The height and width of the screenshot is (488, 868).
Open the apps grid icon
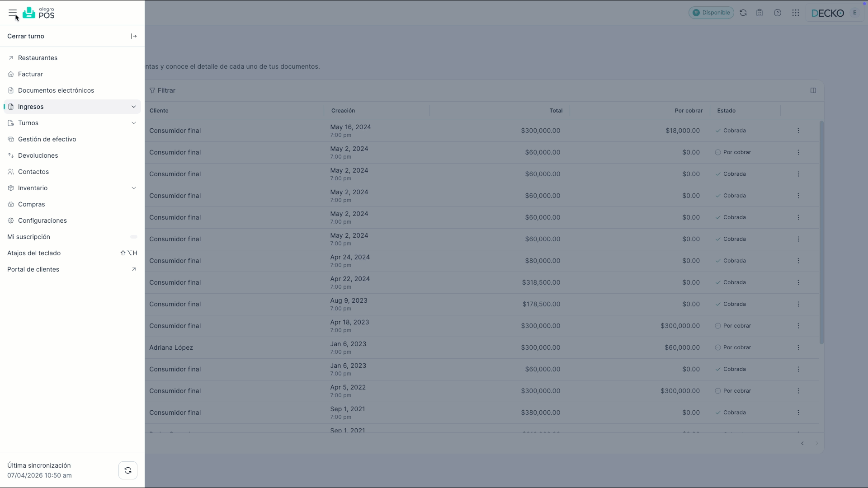coord(796,13)
